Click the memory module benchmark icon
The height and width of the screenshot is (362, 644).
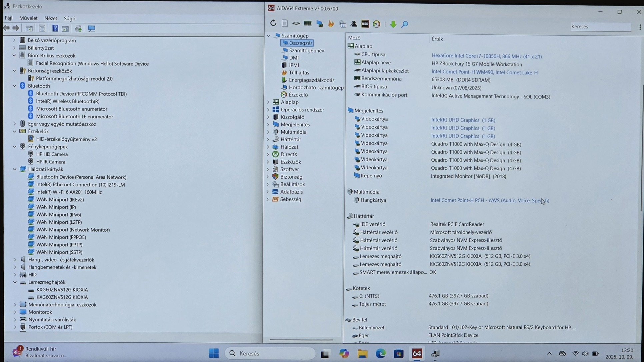pyautogui.click(x=307, y=24)
